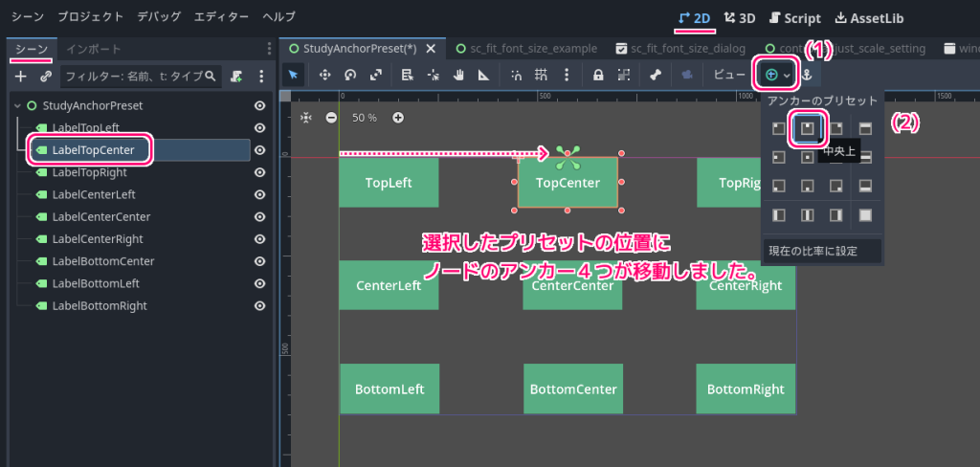Choose the top-left anchor preset
The image size is (980, 467).
(x=779, y=128)
